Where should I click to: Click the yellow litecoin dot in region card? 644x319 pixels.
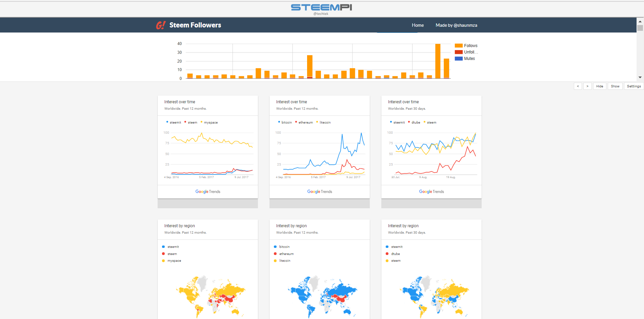coord(275,261)
